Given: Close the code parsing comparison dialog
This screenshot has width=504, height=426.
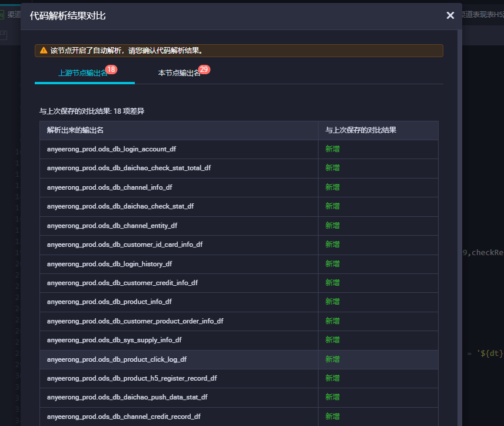Looking at the screenshot, I should 450,15.
